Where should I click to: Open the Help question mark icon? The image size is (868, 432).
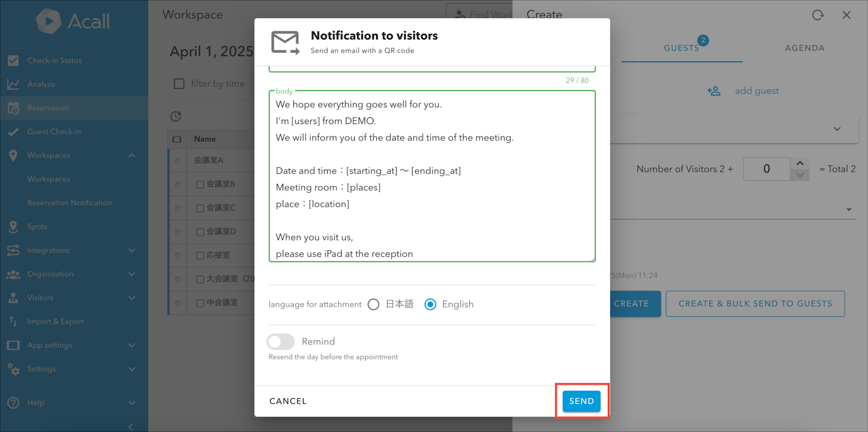[x=14, y=403]
